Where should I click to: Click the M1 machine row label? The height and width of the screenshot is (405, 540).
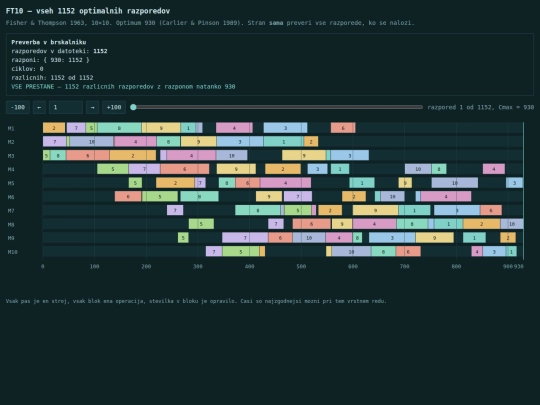(11, 128)
